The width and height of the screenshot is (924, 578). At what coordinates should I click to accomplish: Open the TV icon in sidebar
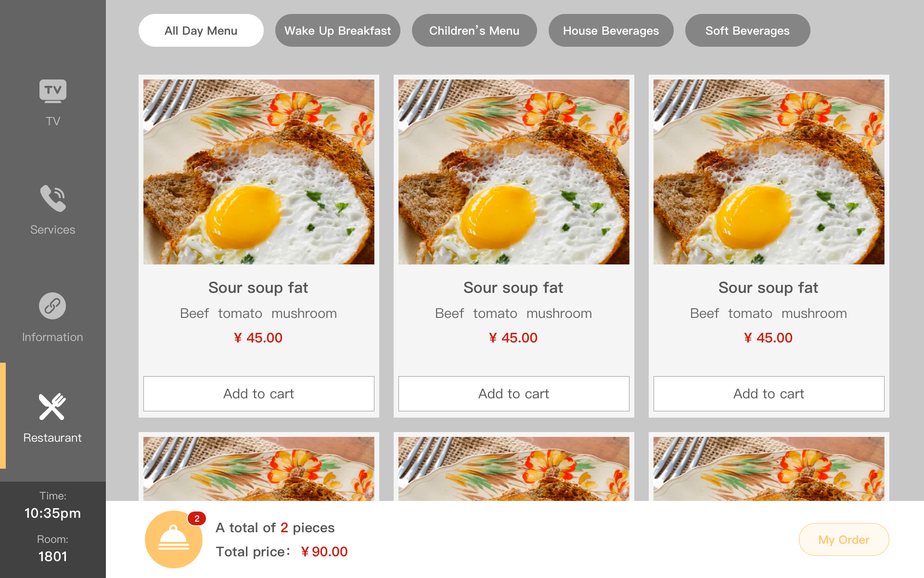pyautogui.click(x=53, y=91)
